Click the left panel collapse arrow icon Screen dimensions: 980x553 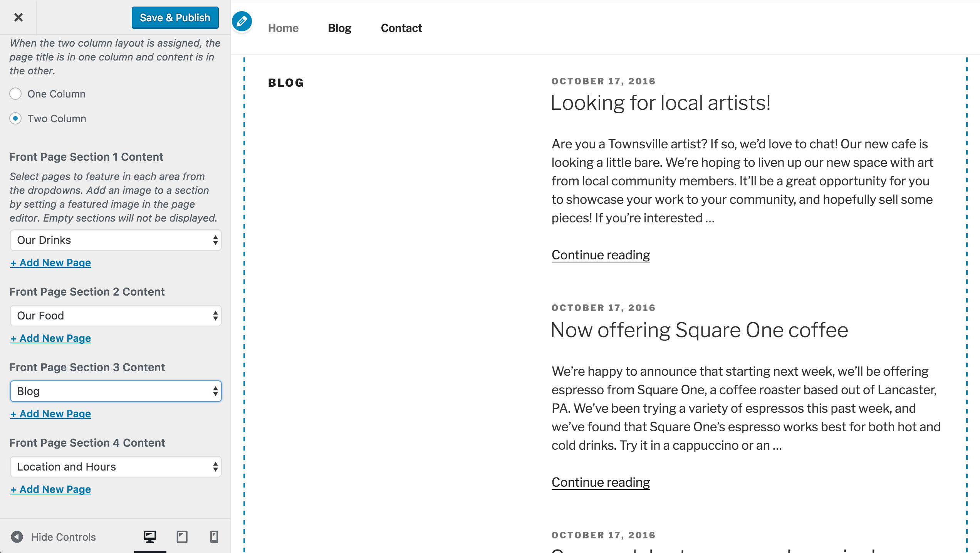(x=16, y=536)
